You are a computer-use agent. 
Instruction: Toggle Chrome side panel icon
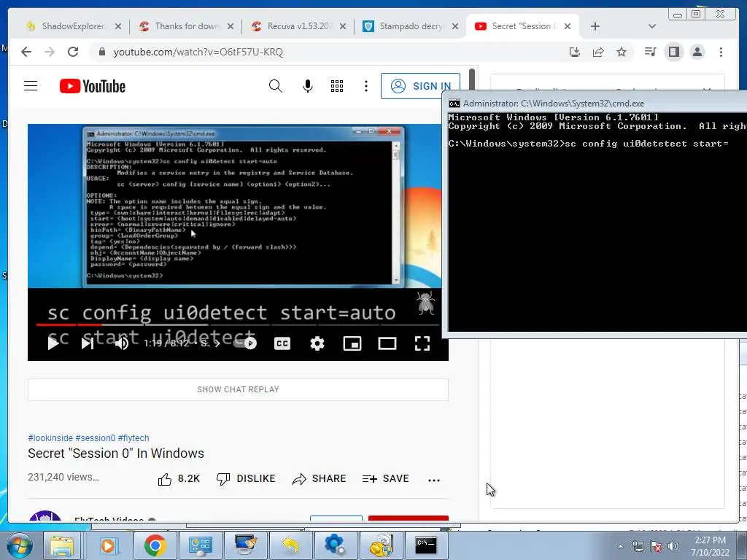coord(673,52)
